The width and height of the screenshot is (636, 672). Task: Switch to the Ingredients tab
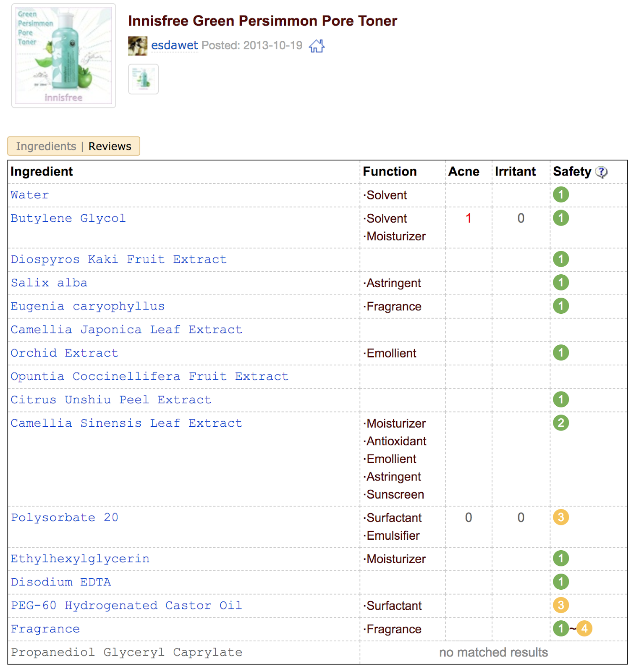(46, 146)
